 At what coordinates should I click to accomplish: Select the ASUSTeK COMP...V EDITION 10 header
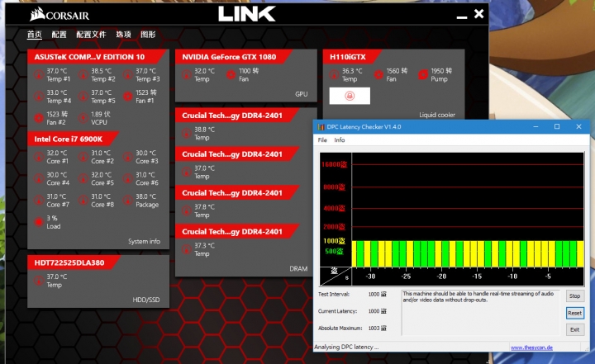point(97,57)
